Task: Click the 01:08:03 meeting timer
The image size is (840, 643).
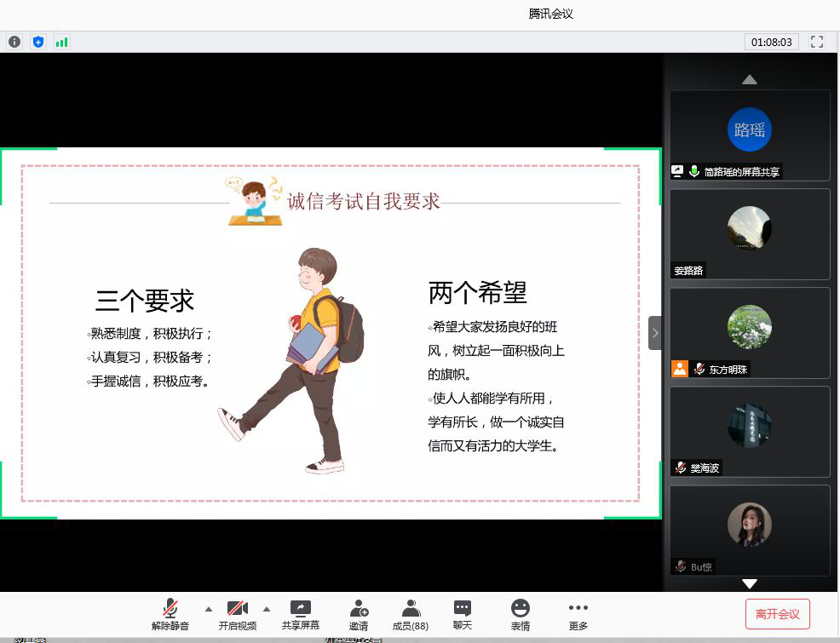Action: (771, 42)
